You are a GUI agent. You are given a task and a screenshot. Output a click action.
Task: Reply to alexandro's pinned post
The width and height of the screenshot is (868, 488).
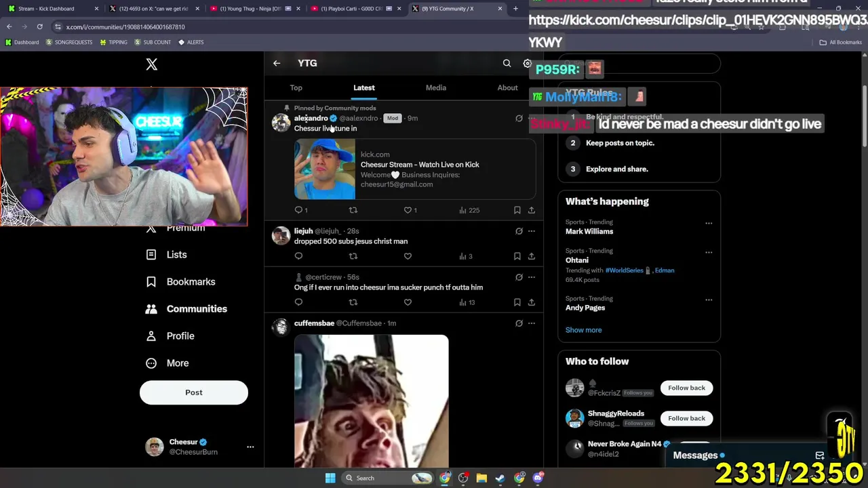click(x=298, y=210)
